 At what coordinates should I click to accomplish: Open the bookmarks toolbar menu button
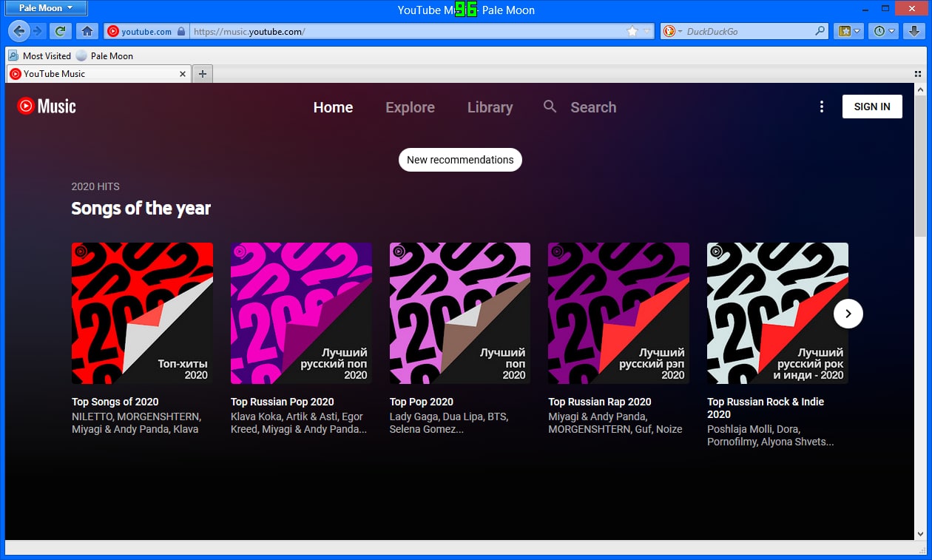click(x=849, y=31)
